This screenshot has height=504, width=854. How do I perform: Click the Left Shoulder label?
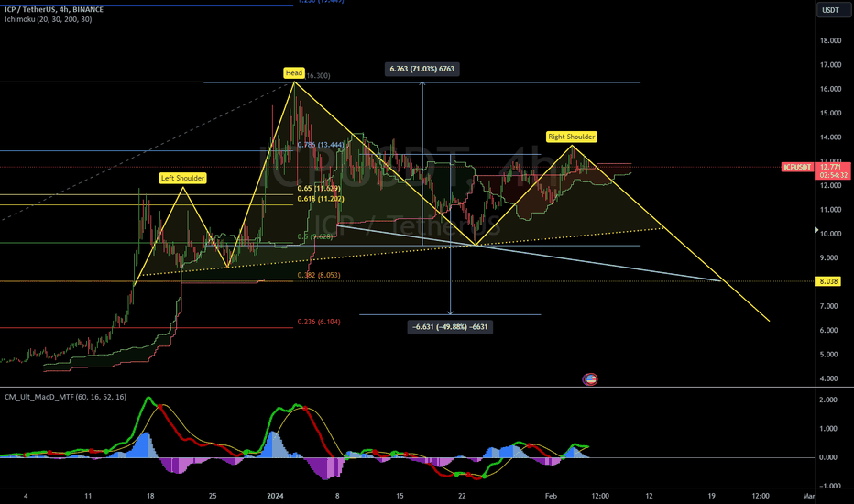click(183, 178)
